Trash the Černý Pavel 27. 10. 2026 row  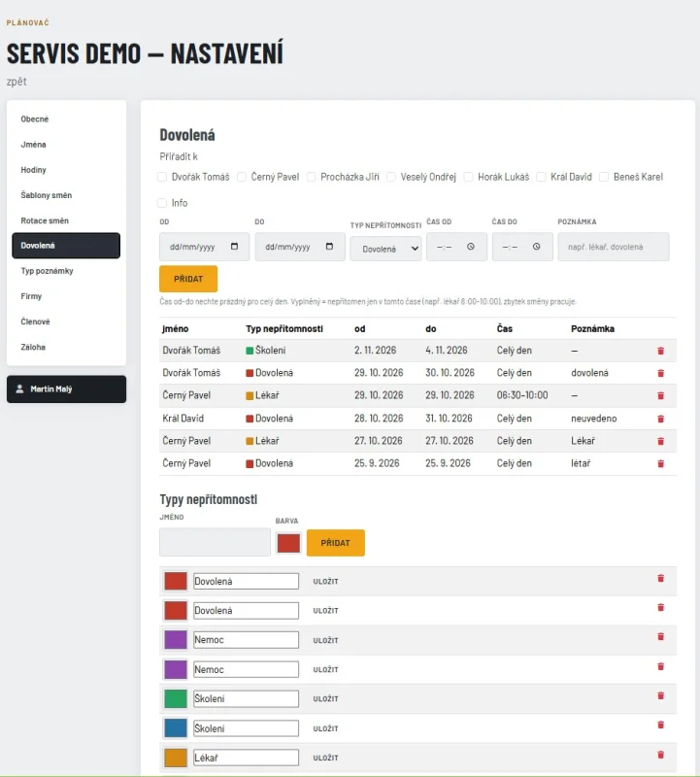[x=660, y=441]
